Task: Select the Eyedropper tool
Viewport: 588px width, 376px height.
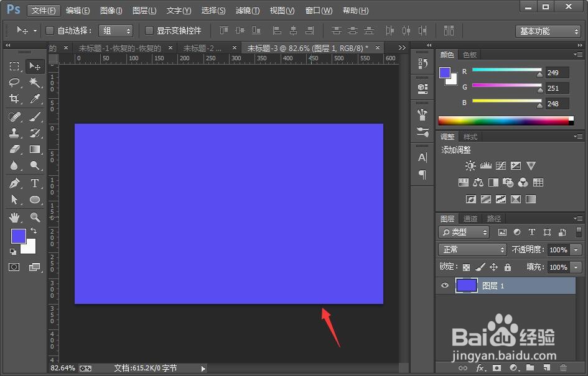Action: [35, 98]
